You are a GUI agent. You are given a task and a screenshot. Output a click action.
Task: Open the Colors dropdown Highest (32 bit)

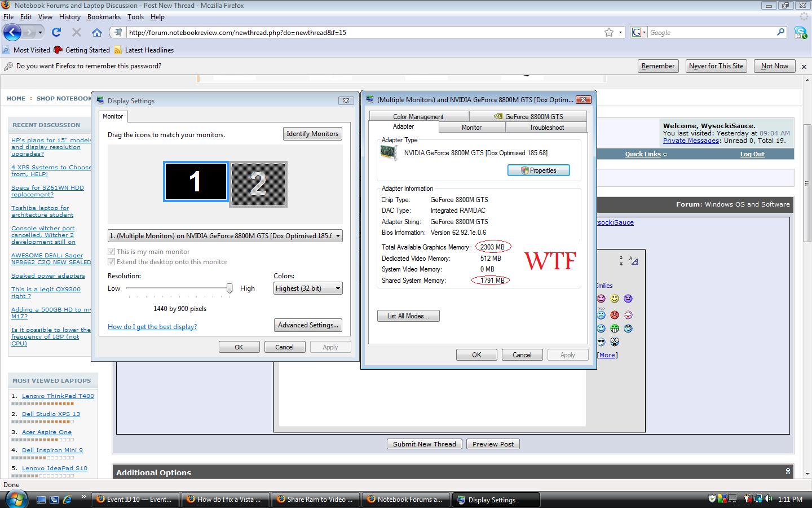[x=308, y=288]
